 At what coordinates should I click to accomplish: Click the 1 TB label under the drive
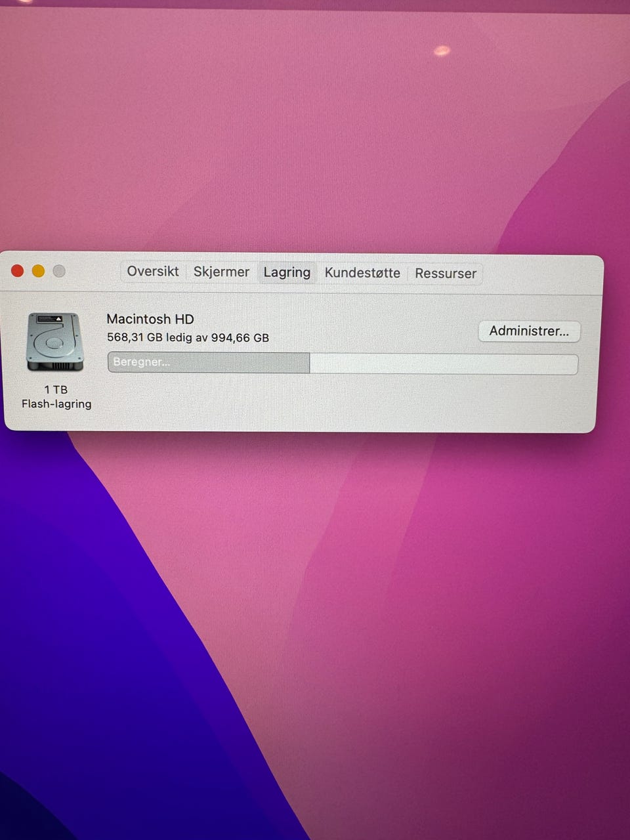coord(56,389)
